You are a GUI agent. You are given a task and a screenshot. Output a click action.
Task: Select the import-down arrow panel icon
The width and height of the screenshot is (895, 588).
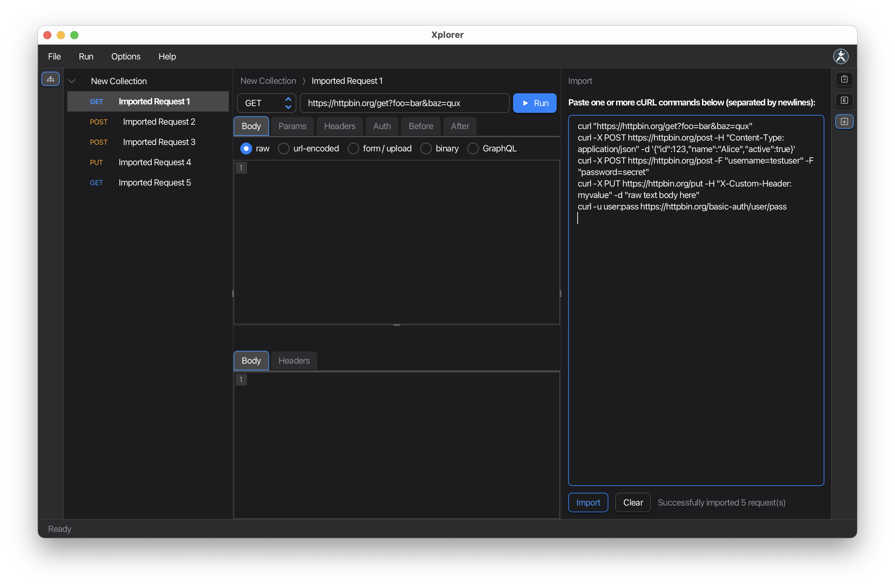click(844, 121)
